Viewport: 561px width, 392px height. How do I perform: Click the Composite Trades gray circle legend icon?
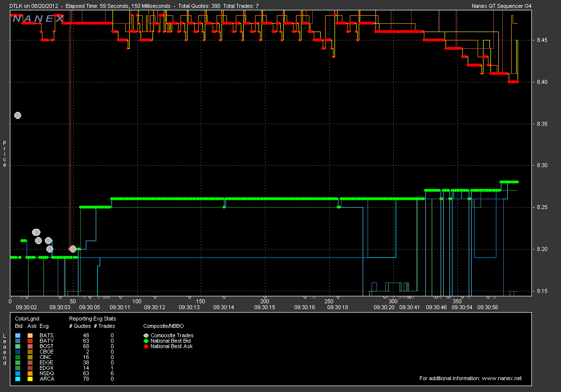tap(146, 335)
